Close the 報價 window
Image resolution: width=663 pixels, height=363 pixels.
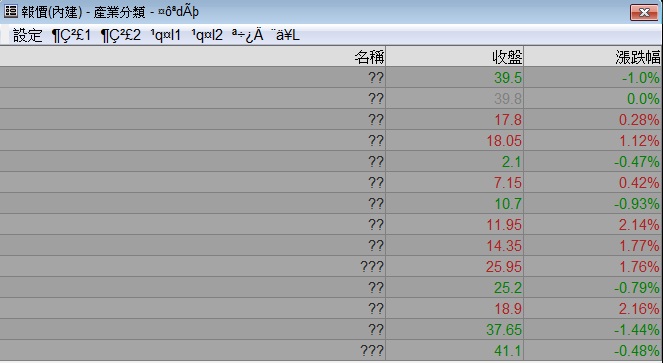[x=644, y=12]
